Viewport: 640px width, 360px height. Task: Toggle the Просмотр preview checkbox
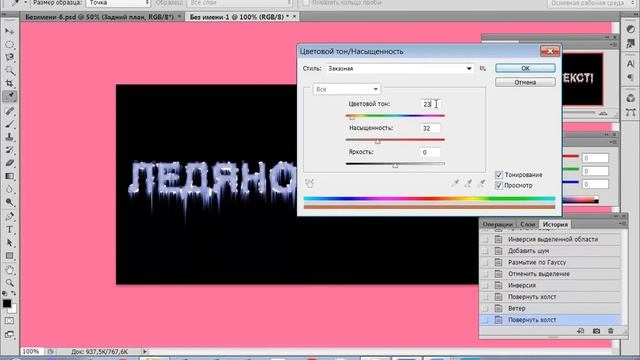coord(499,185)
